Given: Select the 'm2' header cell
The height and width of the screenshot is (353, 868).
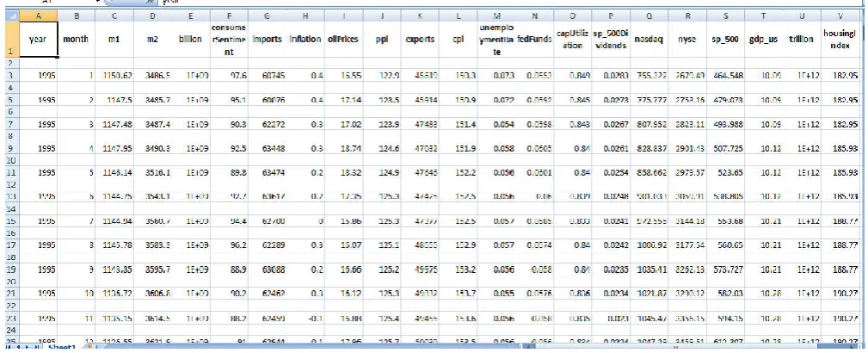Looking at the screenshot, I should (x=153, y=40).
